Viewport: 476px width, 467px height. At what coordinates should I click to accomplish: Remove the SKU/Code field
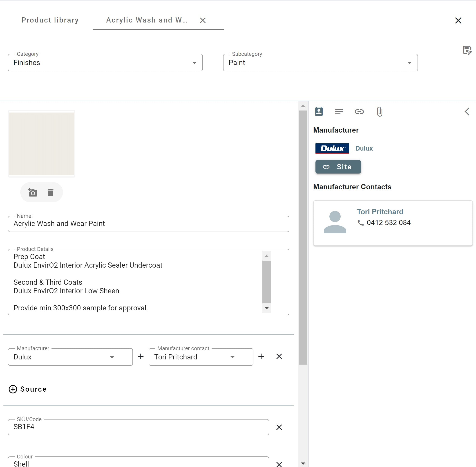click(279, 427)
